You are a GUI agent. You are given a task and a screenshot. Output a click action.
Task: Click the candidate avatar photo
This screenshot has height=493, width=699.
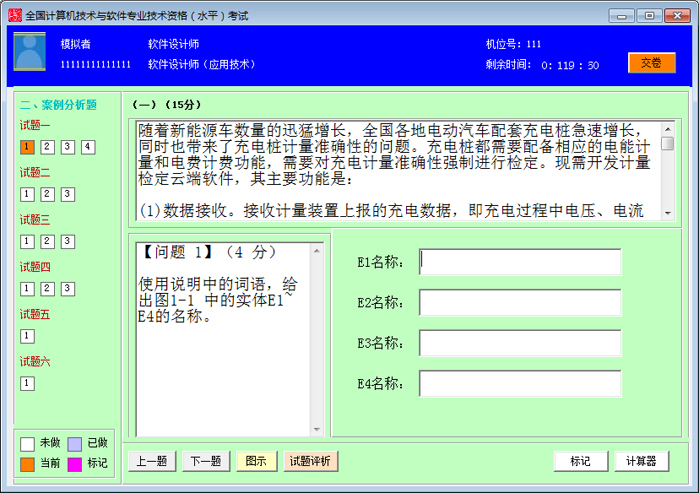coord(29,52)
